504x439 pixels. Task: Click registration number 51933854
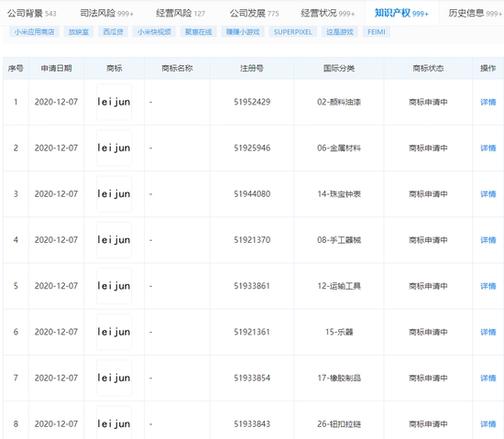coord(252,378)
